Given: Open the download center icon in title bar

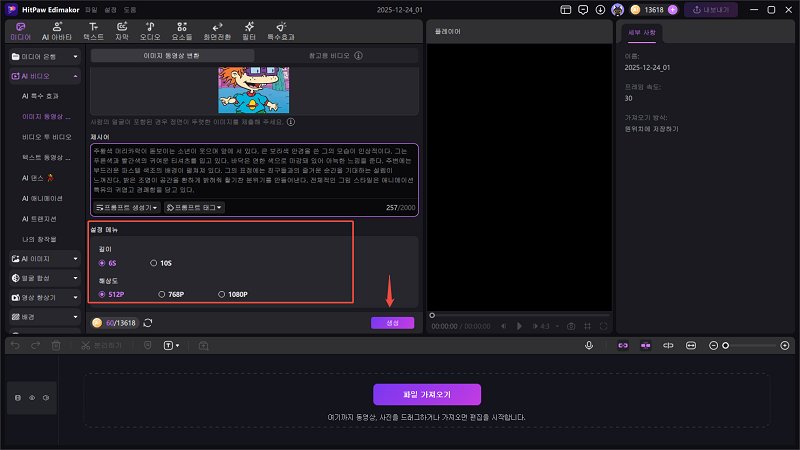Looking at the screenshot, I should 600,10.
